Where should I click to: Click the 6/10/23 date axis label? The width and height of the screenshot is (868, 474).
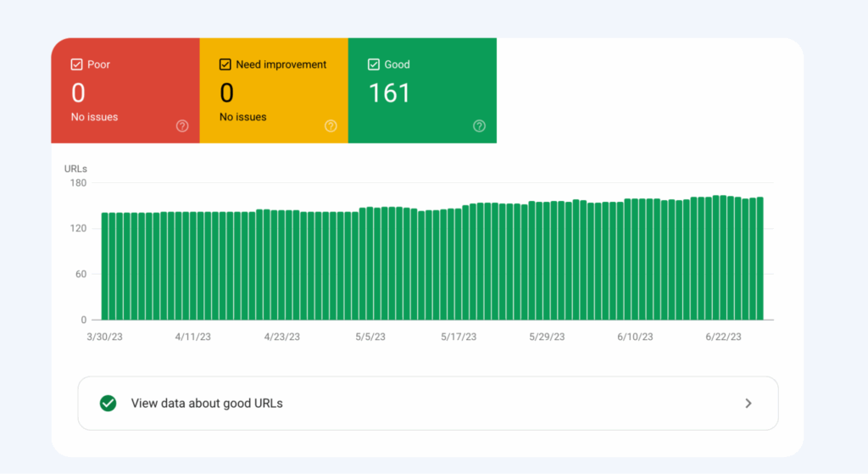(x=635, y=337)
